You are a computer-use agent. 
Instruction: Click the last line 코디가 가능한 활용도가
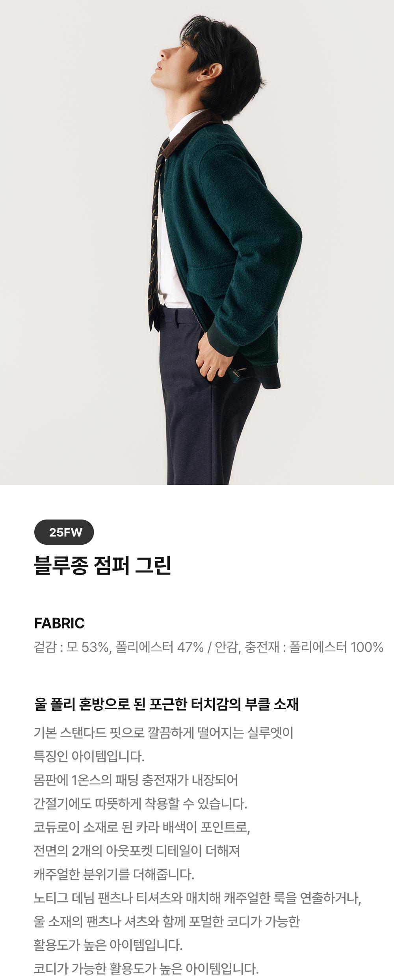pos(146,968)
